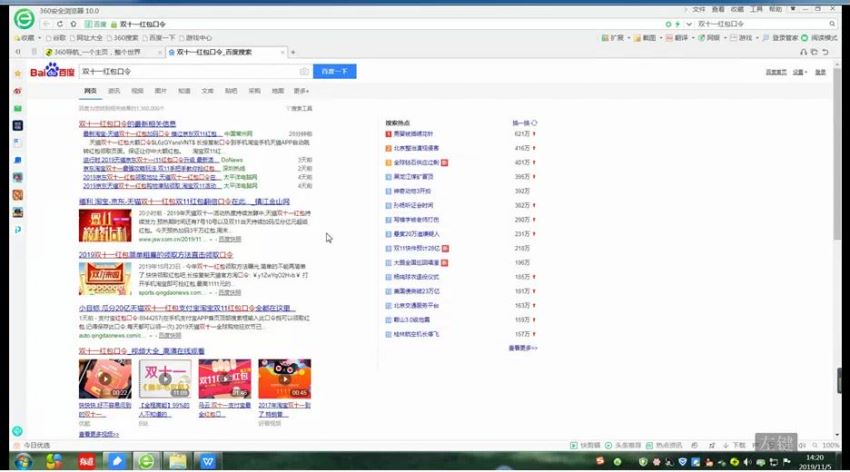Select the 图片 images search tab

pyautogui.click(x=160, y=91)
